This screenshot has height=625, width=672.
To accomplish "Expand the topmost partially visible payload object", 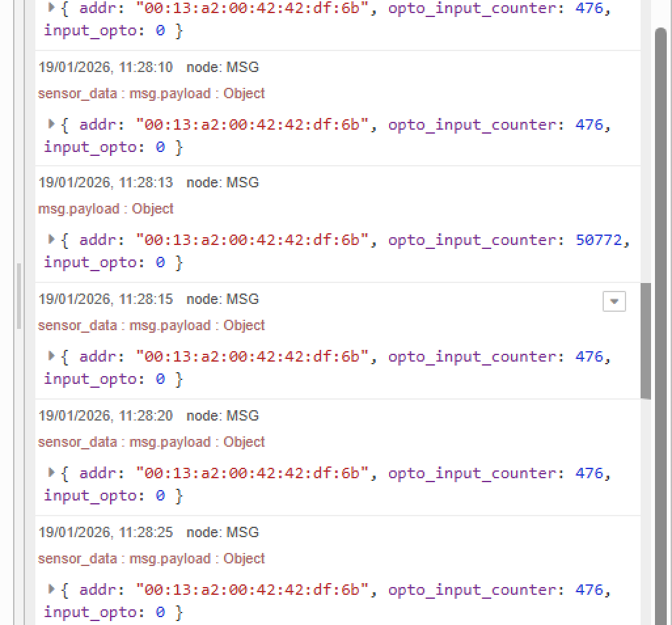I will 52,9.
